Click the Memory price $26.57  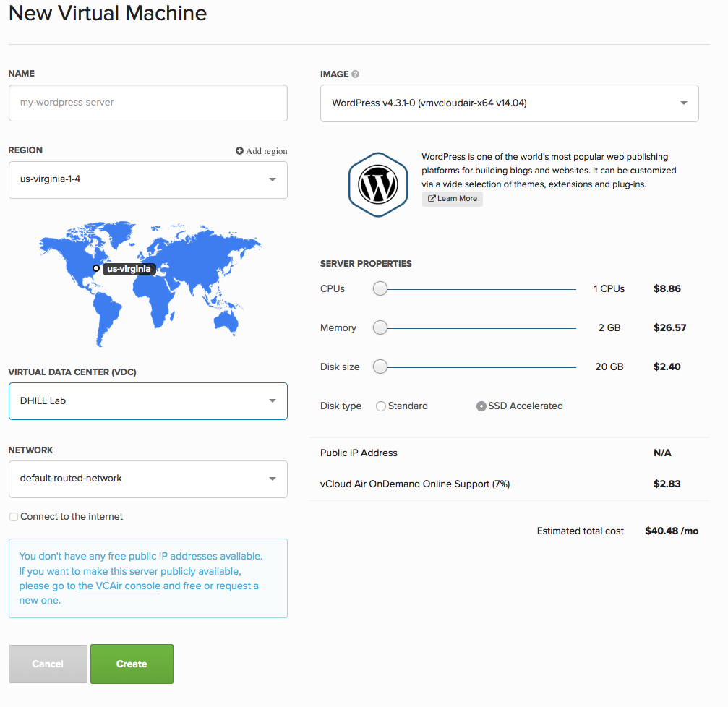[x=670, y=327]
